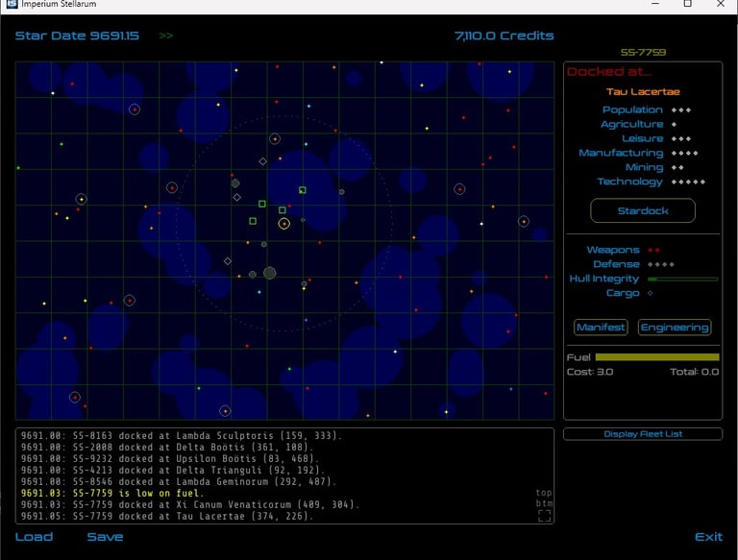Open the cargo Manifest
Screen dimensions: 738x560
coord(601,327)
